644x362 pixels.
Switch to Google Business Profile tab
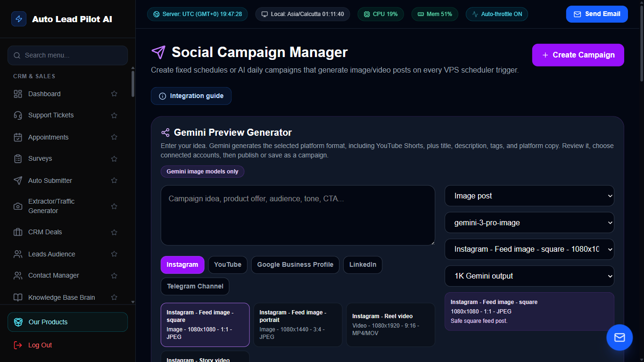[x=295, y=264]
